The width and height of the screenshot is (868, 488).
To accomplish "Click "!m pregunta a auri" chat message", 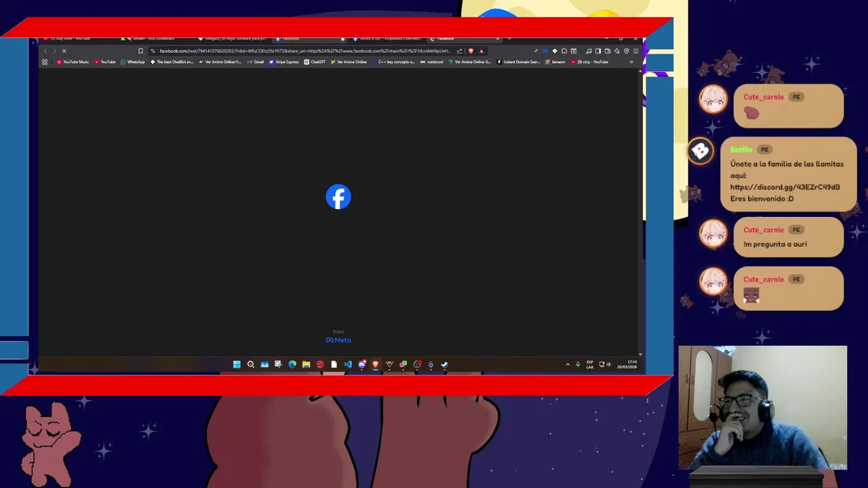I will pos(775,244).
